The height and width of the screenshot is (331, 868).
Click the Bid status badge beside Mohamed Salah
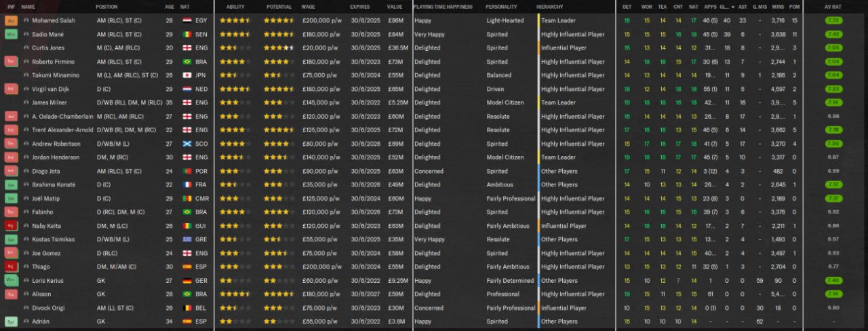tap(11, 20)
